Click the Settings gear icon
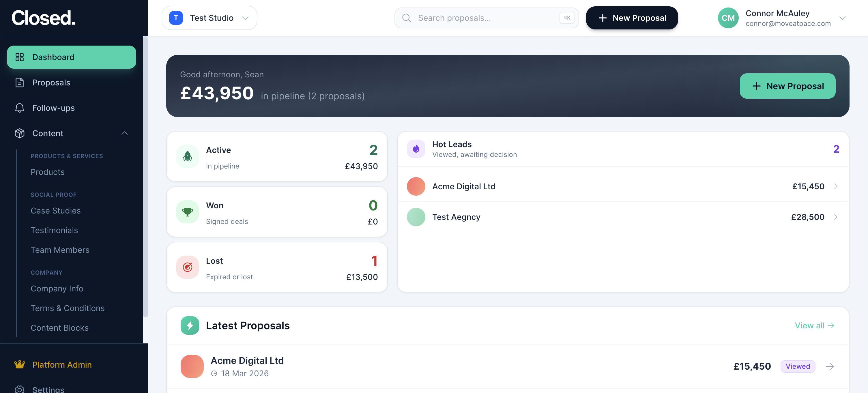Image resolution: width=868 pixels, height=393 pixels. 20,389
